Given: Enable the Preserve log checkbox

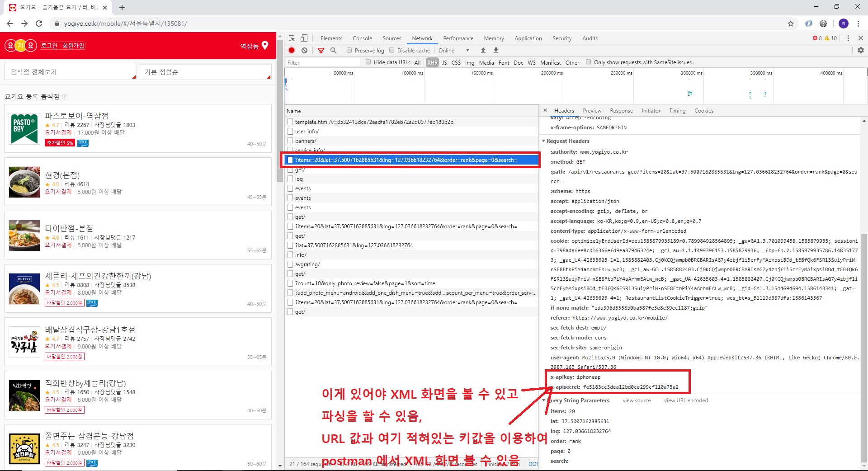Looking at the screenshot, I should (349, 50).
